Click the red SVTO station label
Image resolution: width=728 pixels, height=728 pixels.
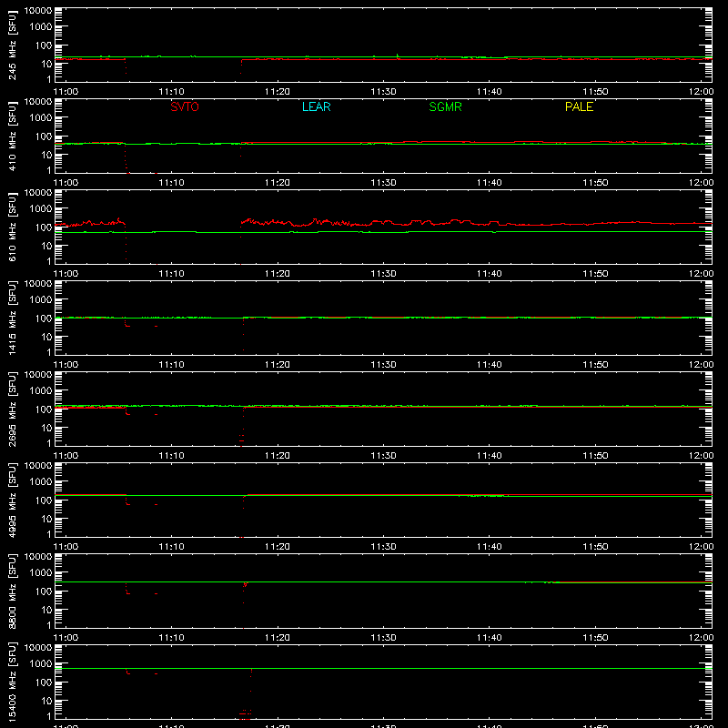[185, 106]
